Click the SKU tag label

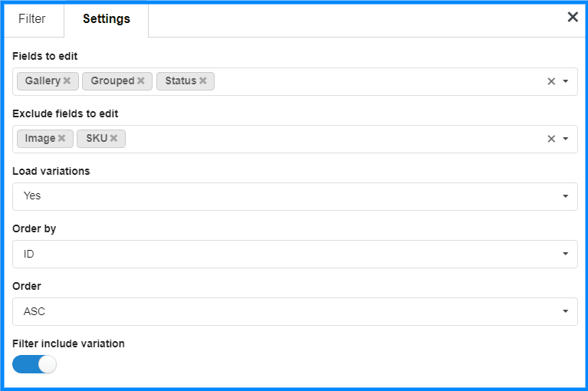tap(97, 138)
